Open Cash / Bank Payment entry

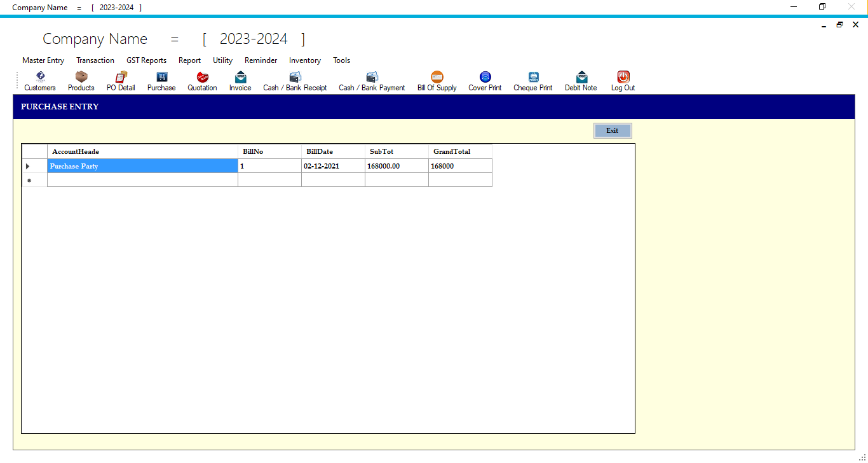pyautogui.click(x=371, y=81)
